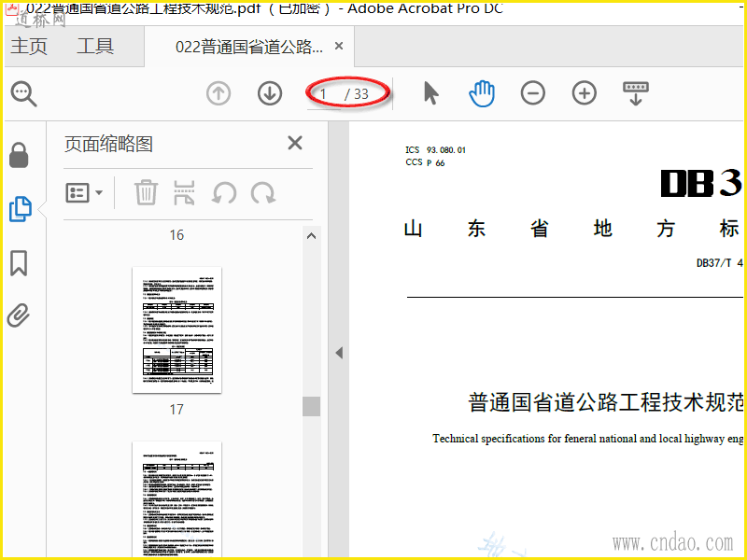Click the current page number field
Screen dimensions: 747x560
tap(324, 94)
